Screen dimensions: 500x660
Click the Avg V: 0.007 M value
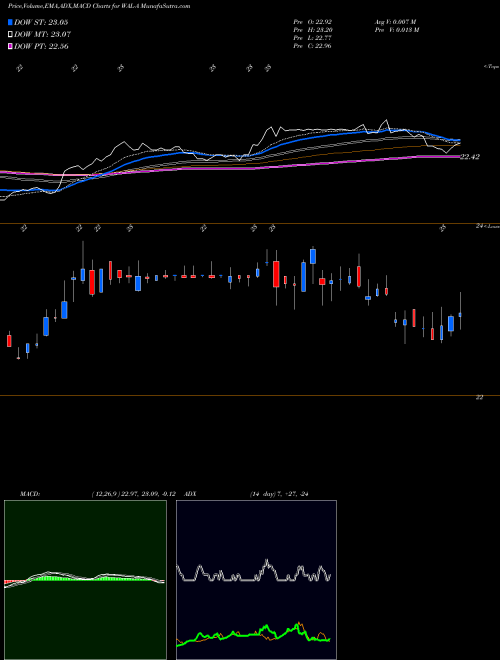[395, 22]
